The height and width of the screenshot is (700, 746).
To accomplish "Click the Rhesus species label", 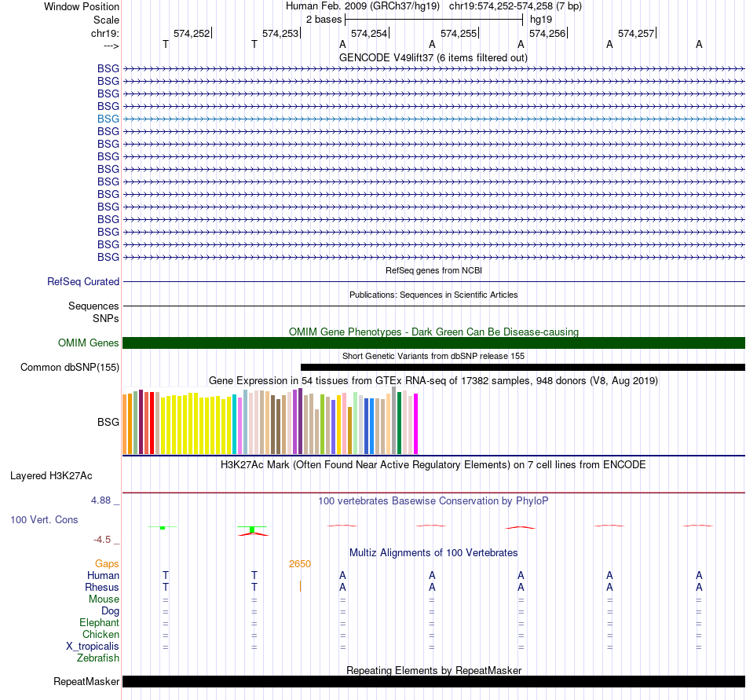I will click(102, 587).
